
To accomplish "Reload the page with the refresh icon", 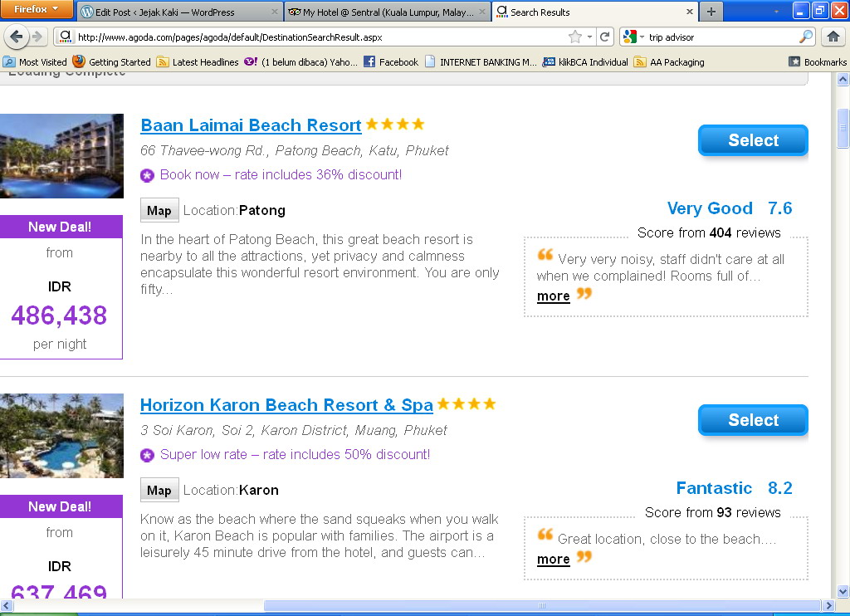I will 605,37.
